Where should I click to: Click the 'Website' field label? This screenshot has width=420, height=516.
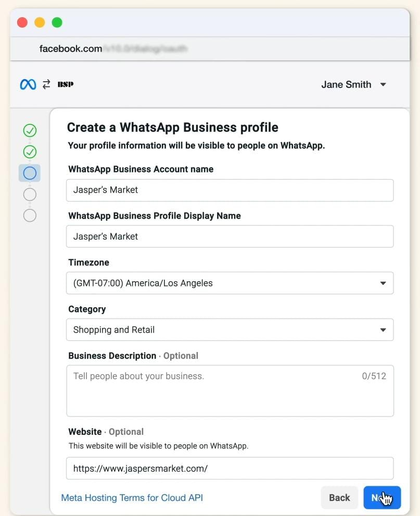click(85, 432)
